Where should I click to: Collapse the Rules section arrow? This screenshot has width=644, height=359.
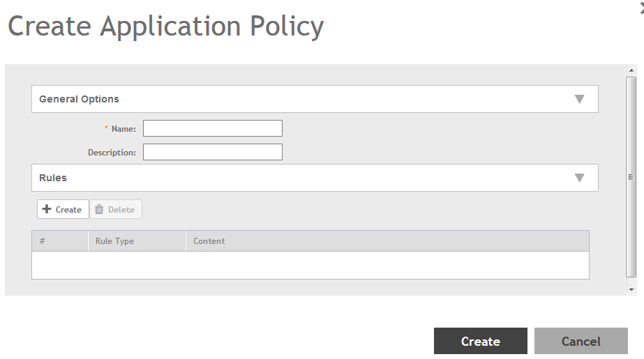click(x=579, y=178)
